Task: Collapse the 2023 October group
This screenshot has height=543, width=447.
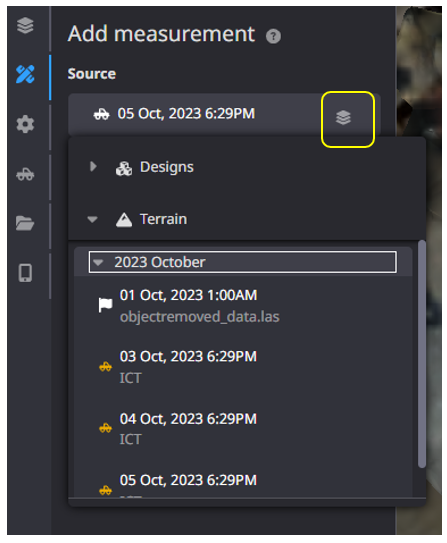Action: [242, 262]
